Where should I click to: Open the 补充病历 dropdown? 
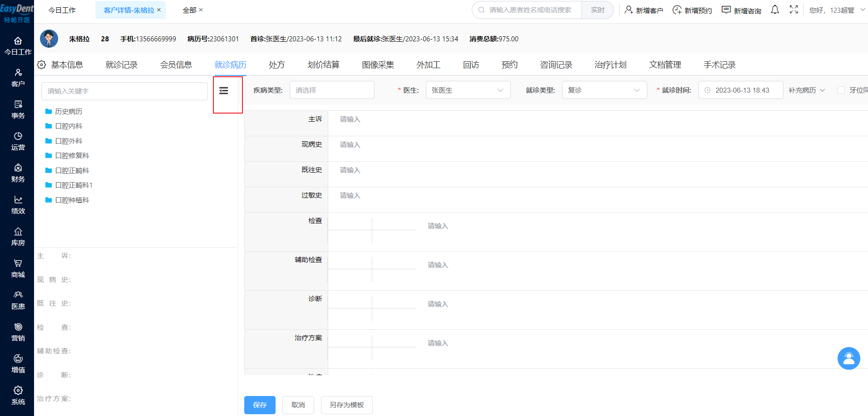click(806, 90)
